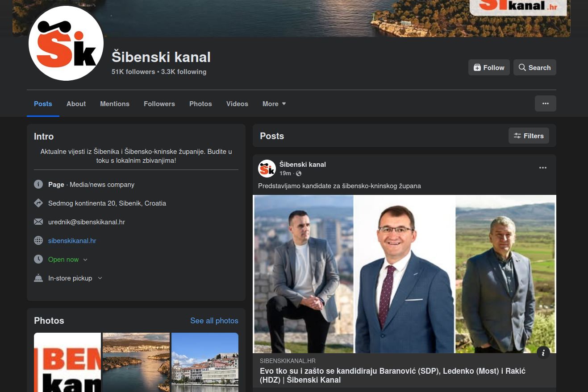This screenshot has height=392, width=588.
Task: Click the public globe icon on post
Action: (299, 173)
